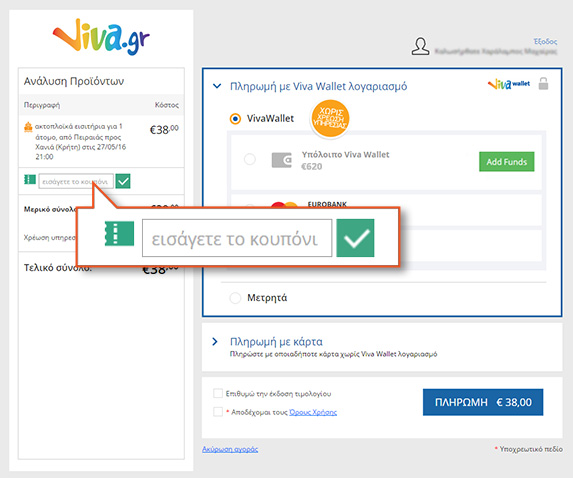Viewport: 573px width, 478px height.
Task: Click the orange no-service-charge badge
Action: pyautogui.click(x=330, y=119)
